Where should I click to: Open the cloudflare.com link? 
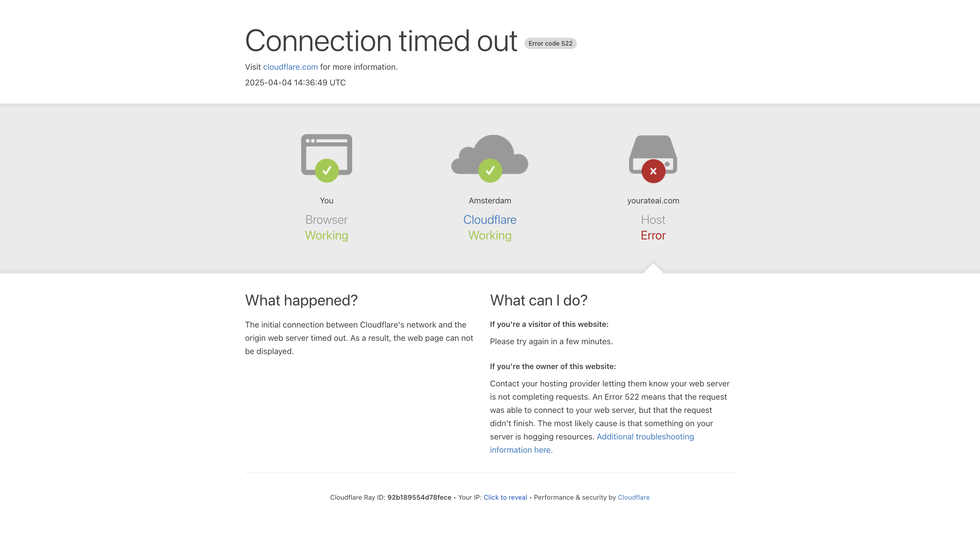pos(290,67)
